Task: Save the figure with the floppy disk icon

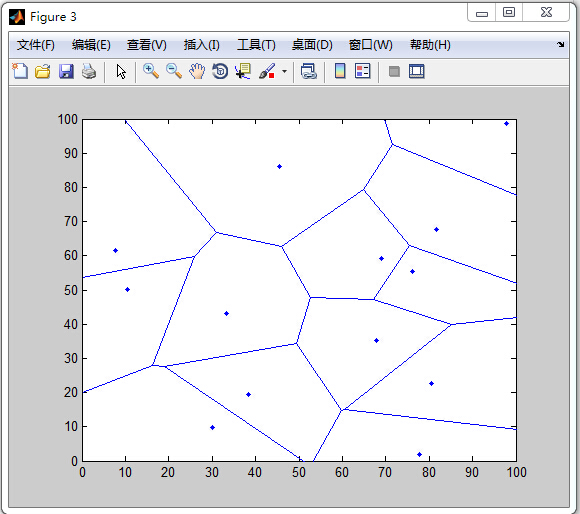Action: 66,71
